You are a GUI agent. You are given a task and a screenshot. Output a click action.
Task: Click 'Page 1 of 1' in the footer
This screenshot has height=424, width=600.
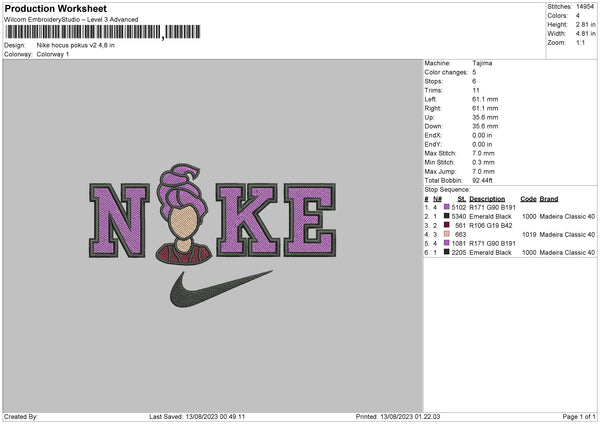click(x=579, y=416)
